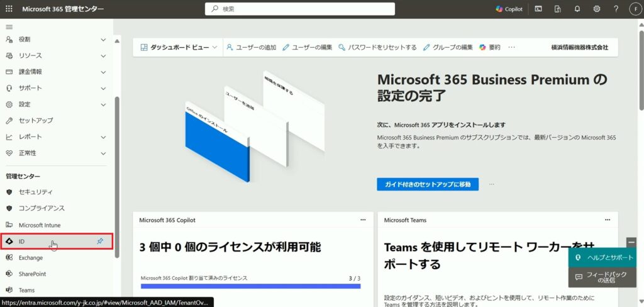Image resolution: width=644 pixels, height=307 pixels.
Task: Click the SharePoint icon in sidebar
Action: (9, 274)
